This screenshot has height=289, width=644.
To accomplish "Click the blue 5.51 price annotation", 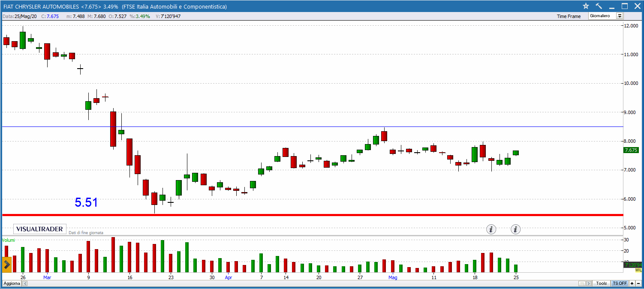I will click(x=86, y=202).
